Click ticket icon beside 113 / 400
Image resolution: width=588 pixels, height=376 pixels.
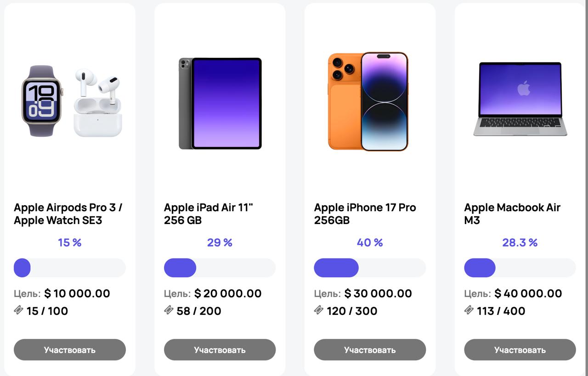(x=469, y=311)
